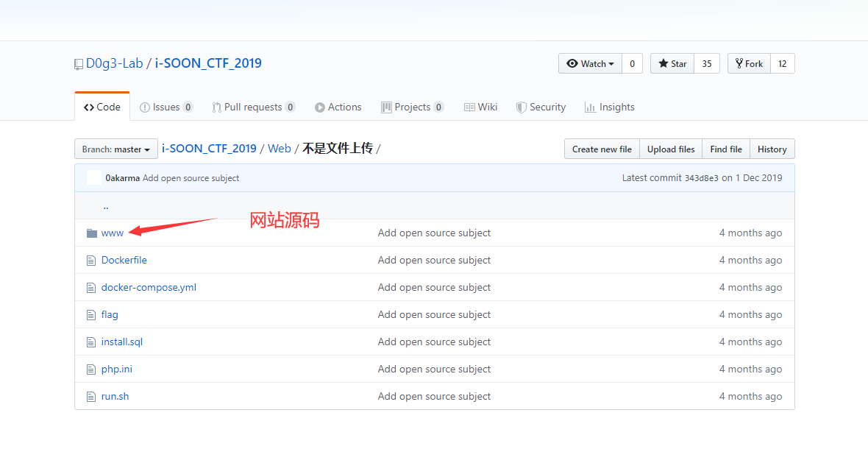Click the Dockerfile file icon
Image resolution: width=868 pixels, height=449 pixels.
[x=91, y=261]
